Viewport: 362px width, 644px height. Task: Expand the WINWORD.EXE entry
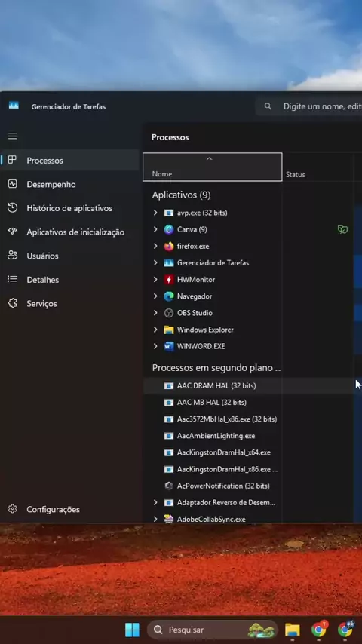tap(155, 346)
